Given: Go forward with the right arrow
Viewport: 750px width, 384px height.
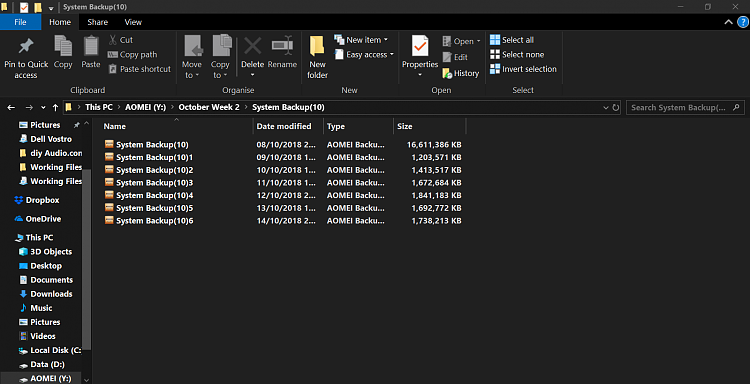Looking at the screenshot, I should point(29,108).
